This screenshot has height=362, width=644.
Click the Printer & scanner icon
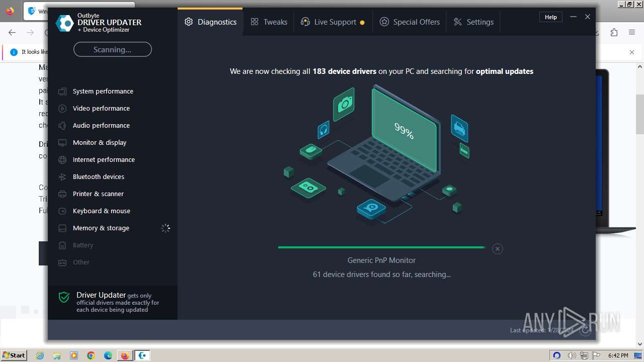pos(62,194)
